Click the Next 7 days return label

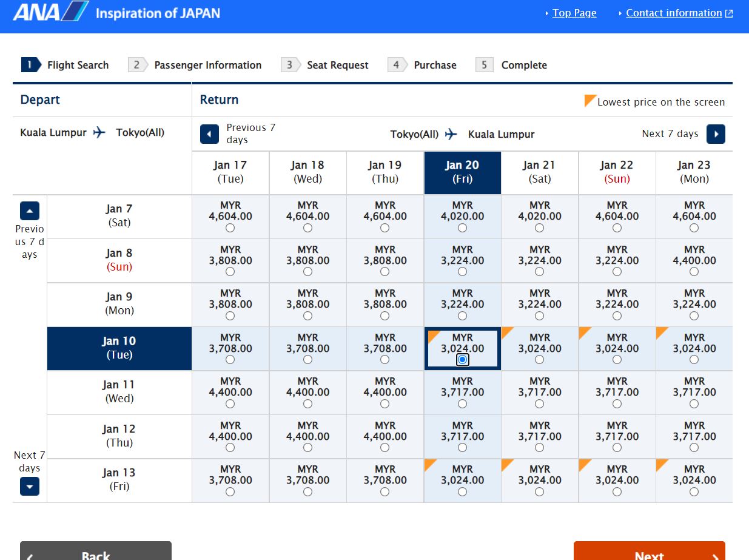[x=670, y=133]
